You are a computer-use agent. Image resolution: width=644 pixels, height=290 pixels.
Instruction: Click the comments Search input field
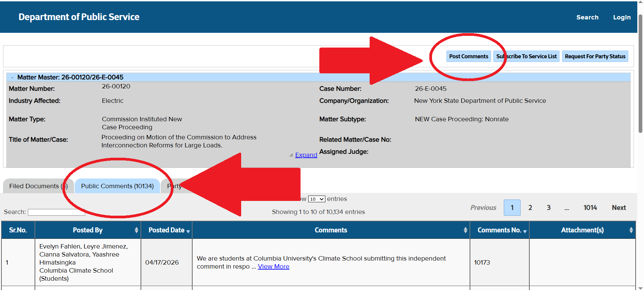[56, 212]
